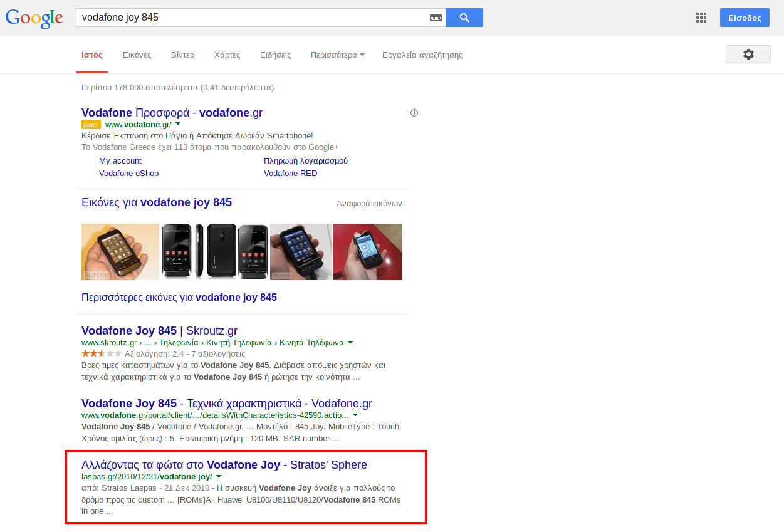This screenshot has width=784, height=532.
Task: Switch to the Χάρτες tab
Action: [227, 55]
